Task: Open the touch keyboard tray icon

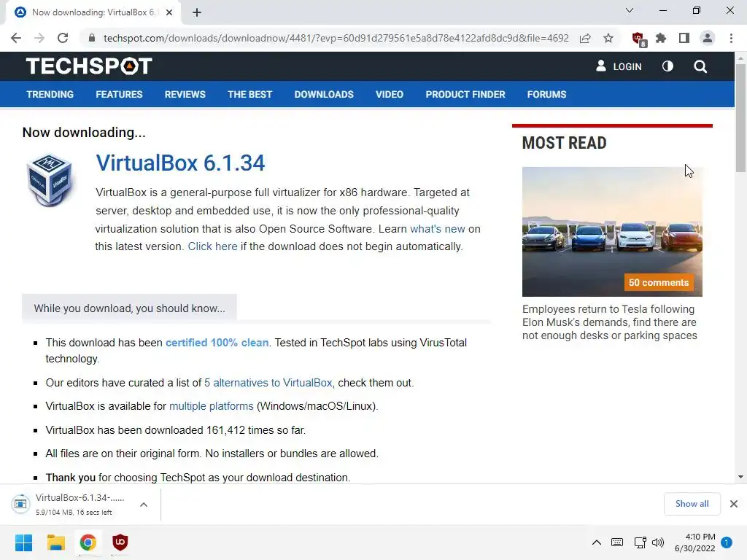Action: (617, 542)
